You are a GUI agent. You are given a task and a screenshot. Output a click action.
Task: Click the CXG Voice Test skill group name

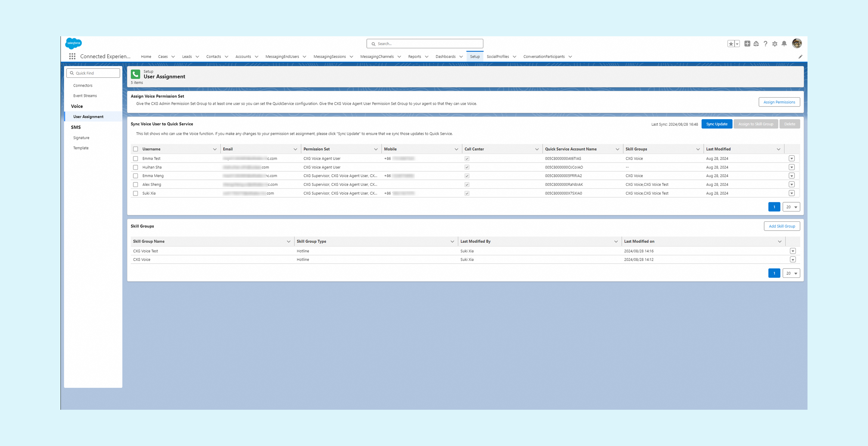(145, 251)
